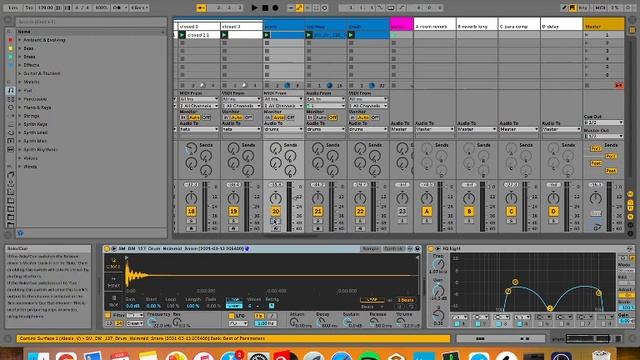Select the yellow collection dot in the browser
640x360 pixels.
10,49
